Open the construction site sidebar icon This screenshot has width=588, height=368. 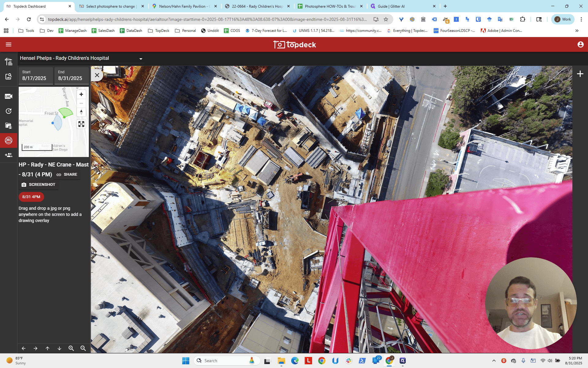9,62
